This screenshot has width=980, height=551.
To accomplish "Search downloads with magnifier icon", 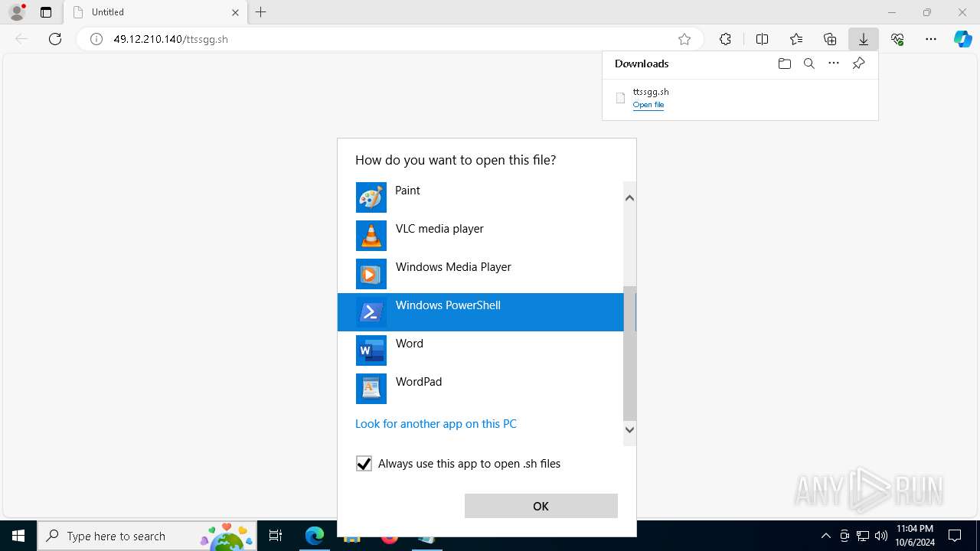I will [x=809, y=64].
